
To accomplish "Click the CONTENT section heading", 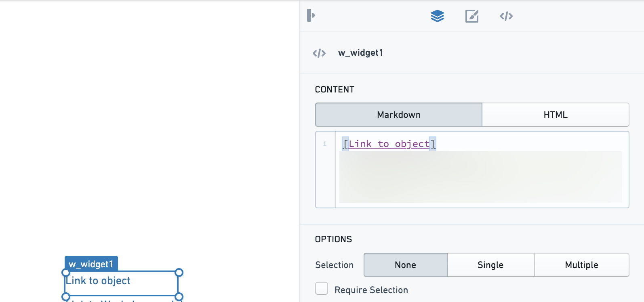I will tap(335, 90).
